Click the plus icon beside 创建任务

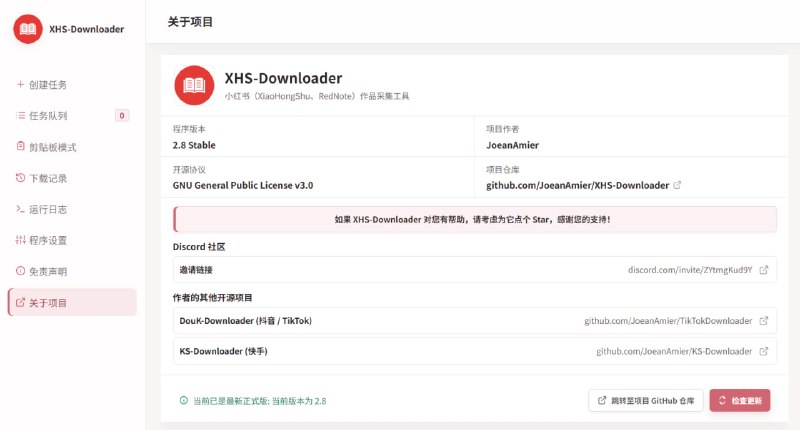20,84
